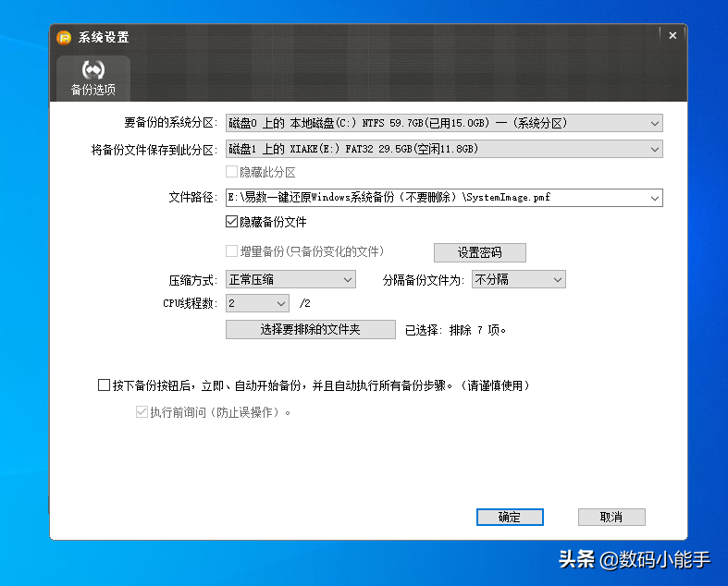Switch to the 备份选项 tab

(x=93, y=79)
